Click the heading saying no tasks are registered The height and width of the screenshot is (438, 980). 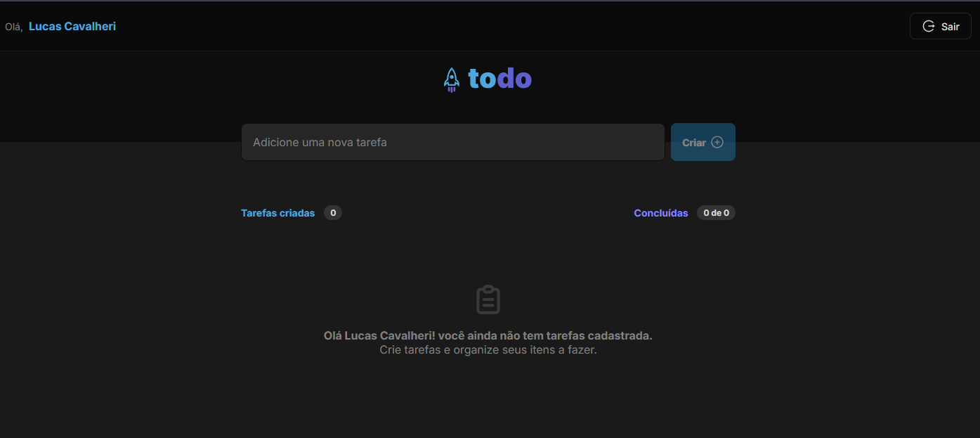pyautogui.click(x=488, y=335)
